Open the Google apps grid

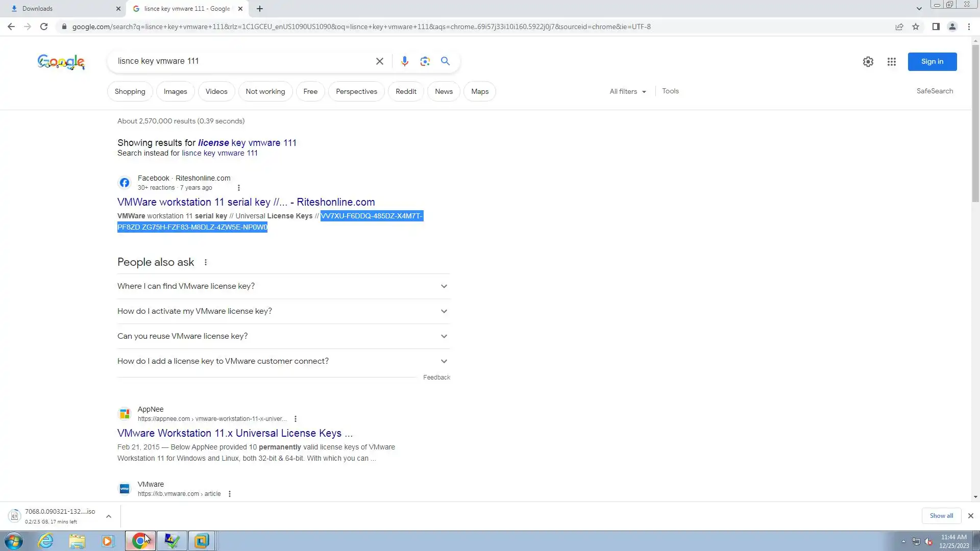click(x=891, y=62)
